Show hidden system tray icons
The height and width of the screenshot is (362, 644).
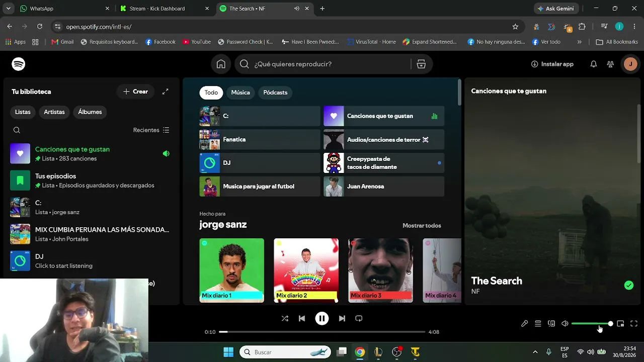(535, 352)
